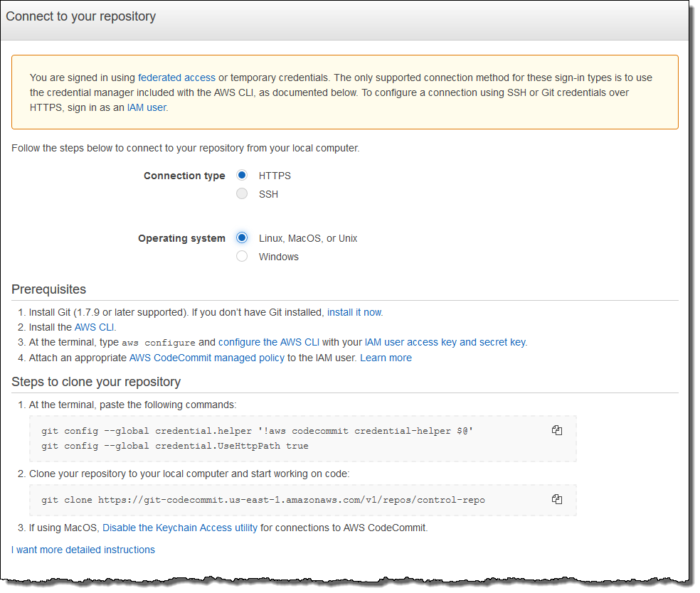700x593 pixels.
Task: Select SSH connection type
Action: [242, 193]
